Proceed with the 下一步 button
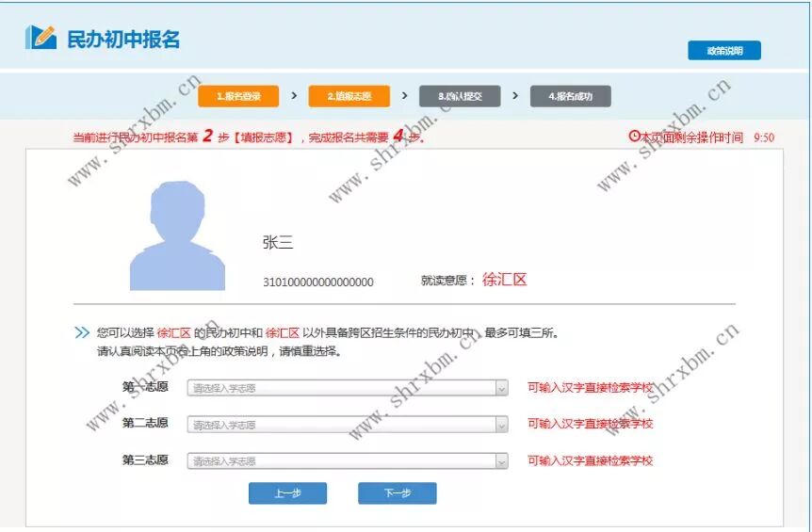The height and width of the screenshot is (532, 812). pos(398,493)
